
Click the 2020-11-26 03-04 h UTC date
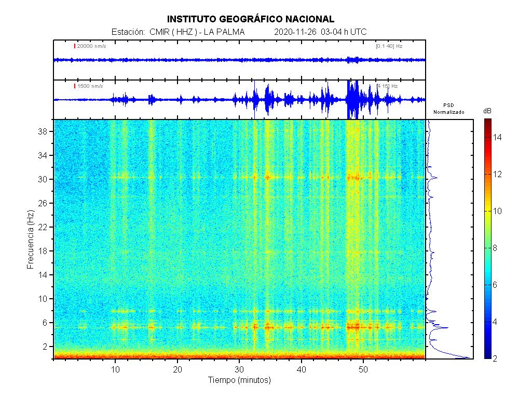[320, 32]
